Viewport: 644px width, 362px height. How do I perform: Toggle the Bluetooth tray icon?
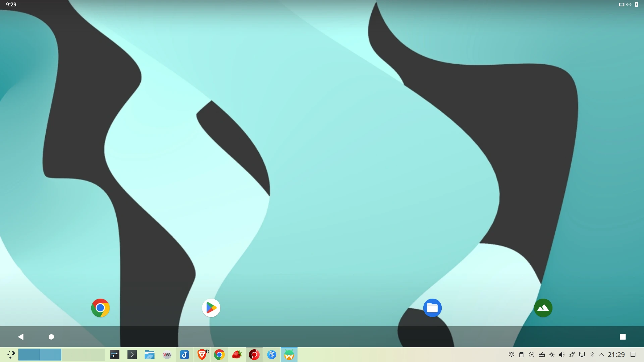(x=592, y=355)
